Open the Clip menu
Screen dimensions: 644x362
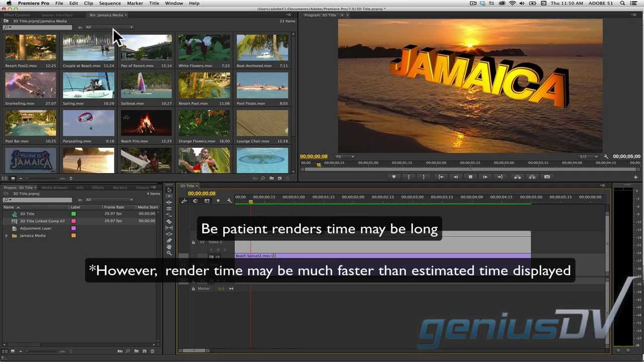pos(89,4)
